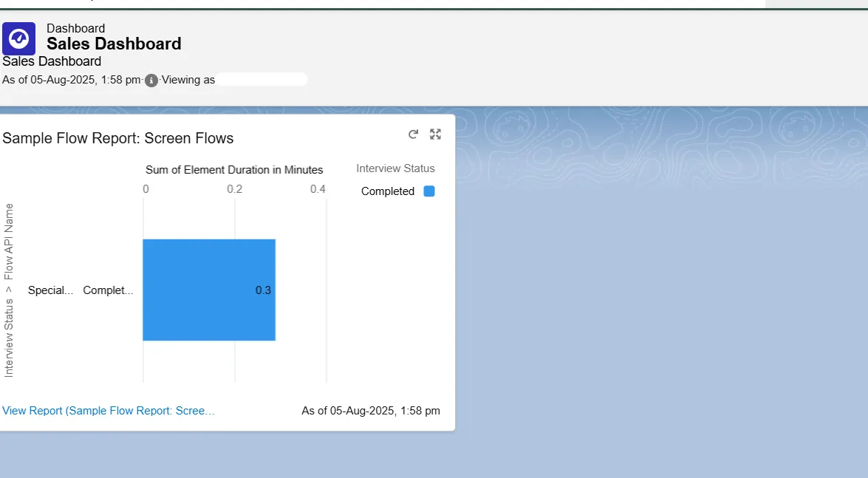The height and width of the screenshot is (478, 868).
Task: Click the 'Sum of Element Duration in Minutes' axis title
Action: coord(234,170)
